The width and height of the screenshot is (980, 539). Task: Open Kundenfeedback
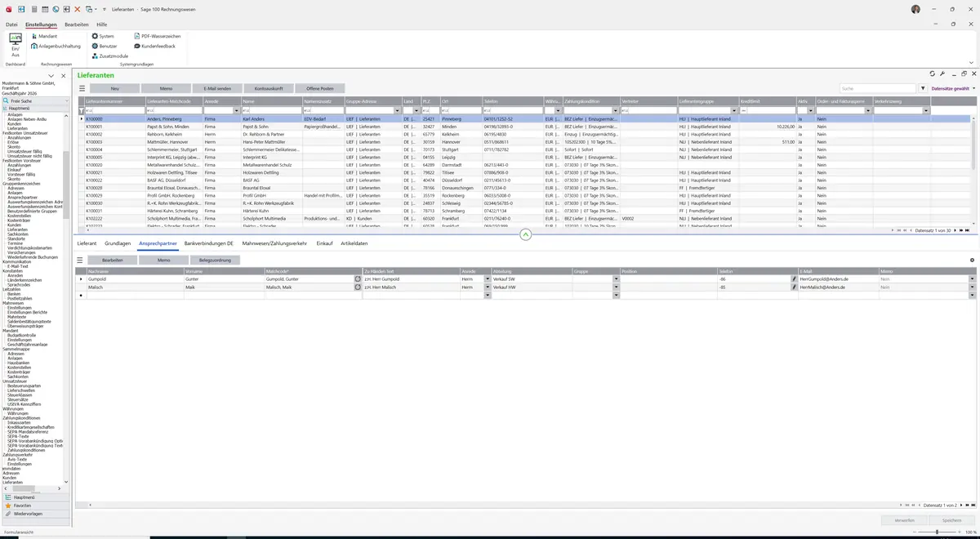(x=155, y=46)
